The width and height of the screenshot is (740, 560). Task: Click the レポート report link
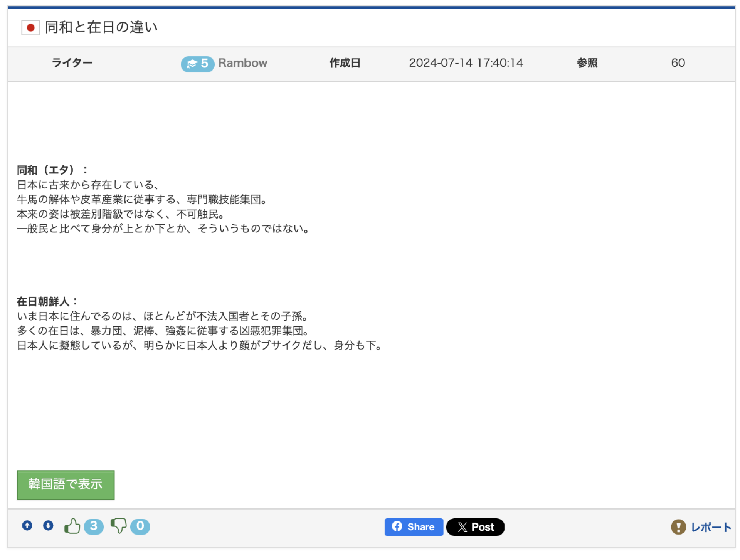(x=711, y=527)
